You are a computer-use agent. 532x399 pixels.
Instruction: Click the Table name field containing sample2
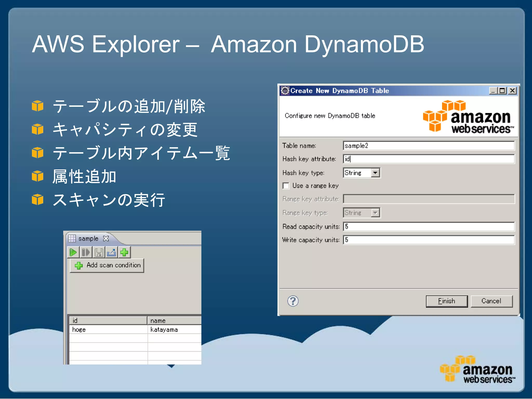(x=429, y=145)
